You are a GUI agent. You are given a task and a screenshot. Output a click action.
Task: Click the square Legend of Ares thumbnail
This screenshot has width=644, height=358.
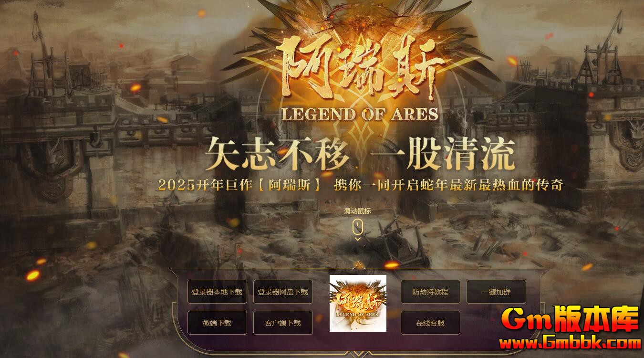tap(358, 303)
